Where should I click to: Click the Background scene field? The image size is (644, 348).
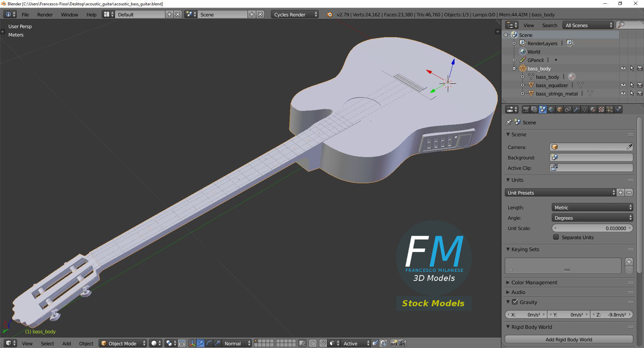(591, 157)
